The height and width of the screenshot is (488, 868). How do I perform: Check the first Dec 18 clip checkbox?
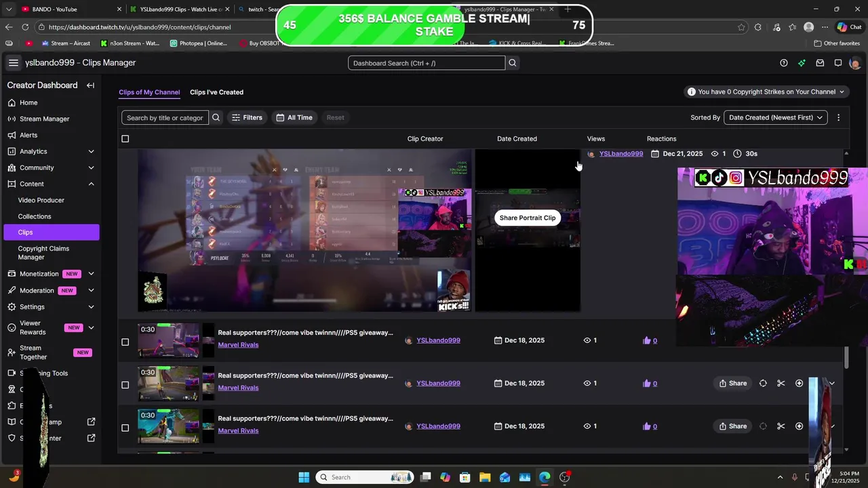click(x=125, y=342)
